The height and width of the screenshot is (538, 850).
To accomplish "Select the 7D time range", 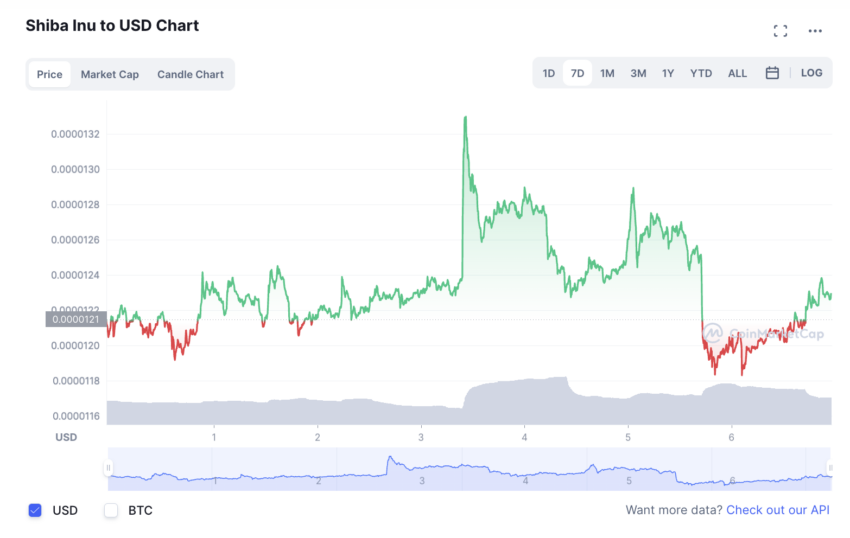I will 577,73.
